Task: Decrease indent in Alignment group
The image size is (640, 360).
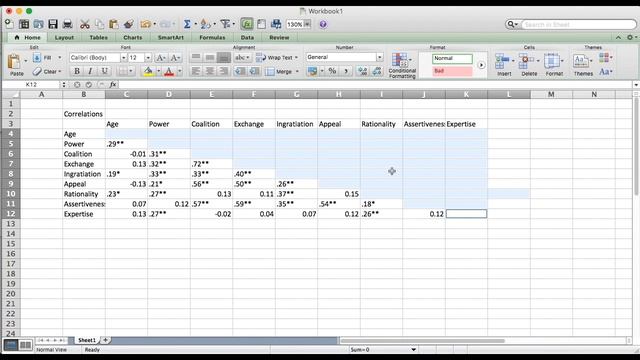Action: (240, 71)
